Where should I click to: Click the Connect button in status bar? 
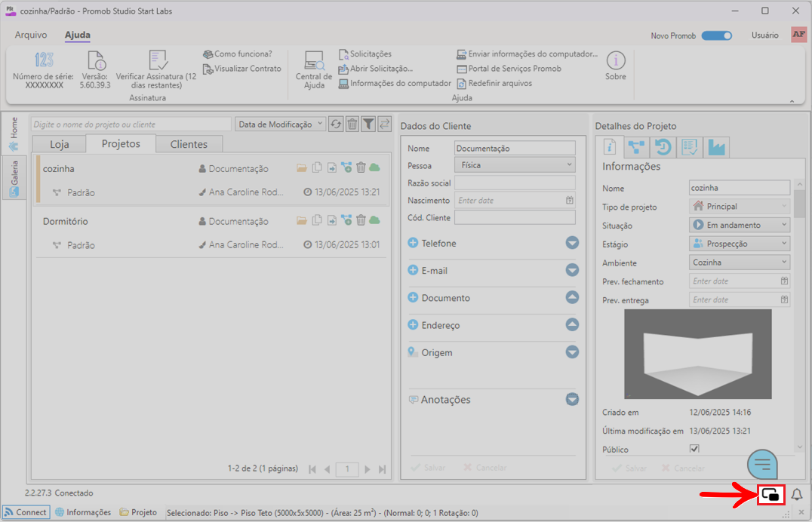[x=26, y=512]
